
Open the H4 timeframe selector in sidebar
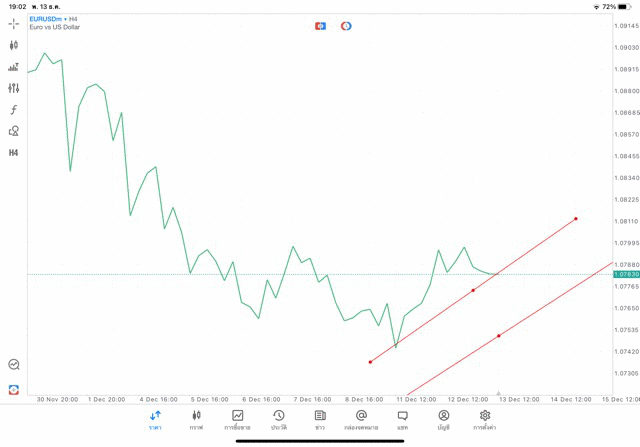pos(14,153)
